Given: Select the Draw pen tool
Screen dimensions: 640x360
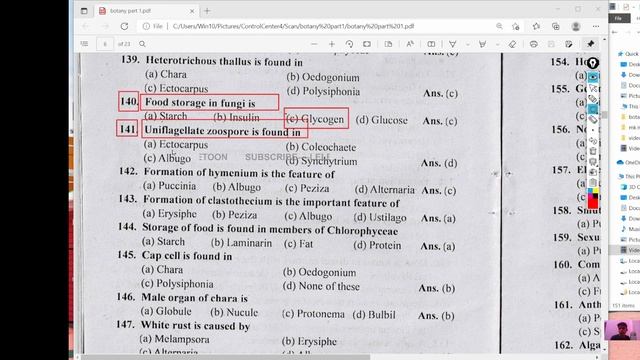Looking at the screenshot, I should (x=453, y=44).
